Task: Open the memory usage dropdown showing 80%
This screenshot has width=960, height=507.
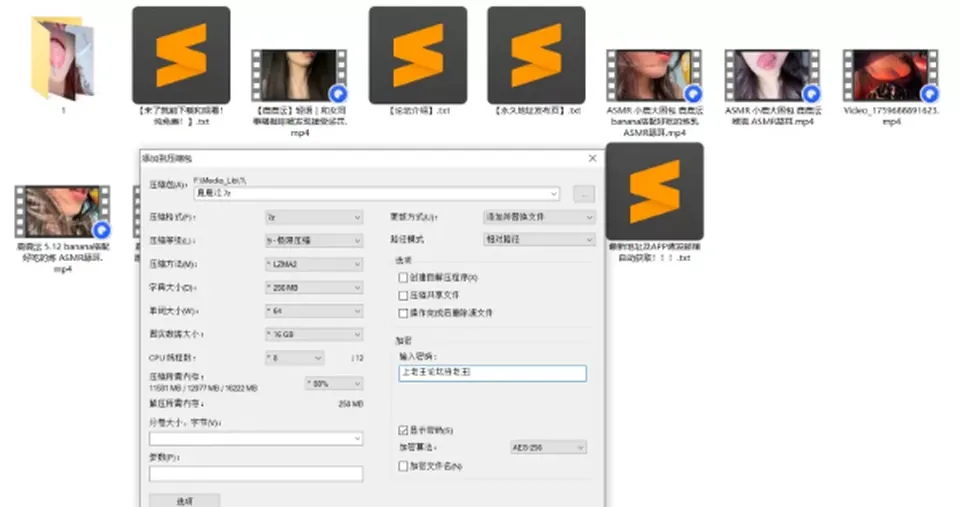Action: click(334, 384)
